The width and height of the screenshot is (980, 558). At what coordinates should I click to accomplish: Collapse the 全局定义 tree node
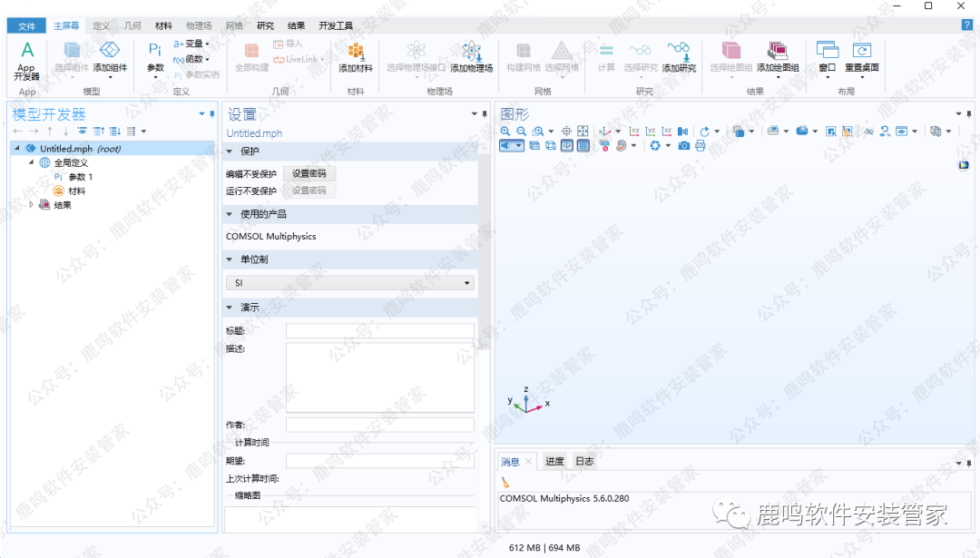[33, 162]
